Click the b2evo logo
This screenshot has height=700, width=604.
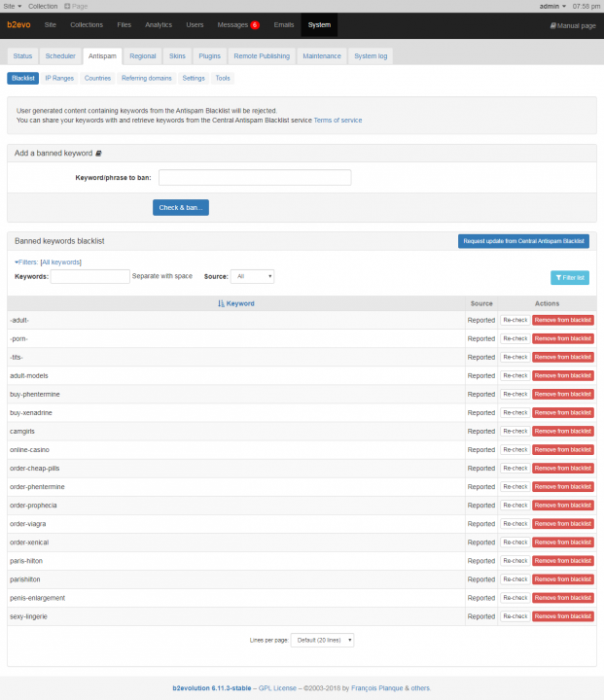[x=18, y=25]
